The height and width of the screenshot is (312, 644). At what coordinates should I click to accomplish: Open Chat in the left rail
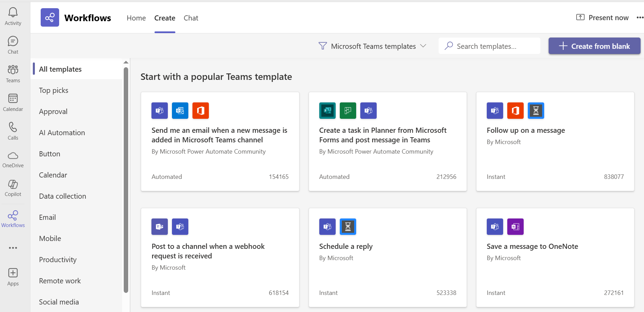coord(13,45)
